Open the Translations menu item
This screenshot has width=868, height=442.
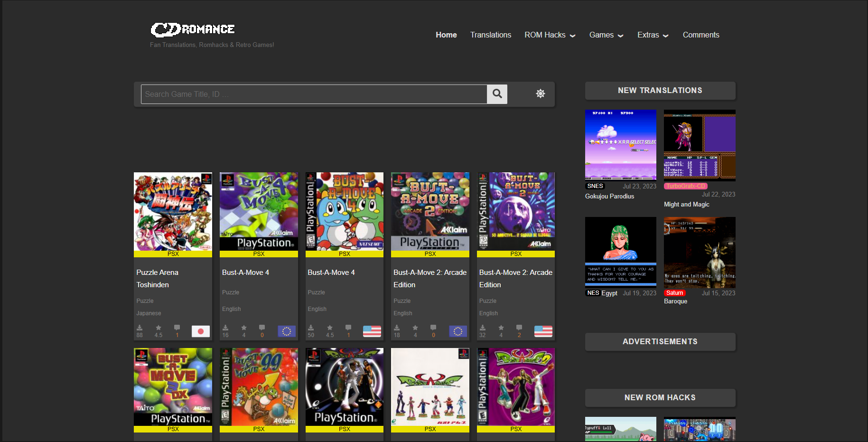pyautogui.click(x=490, y=35)
